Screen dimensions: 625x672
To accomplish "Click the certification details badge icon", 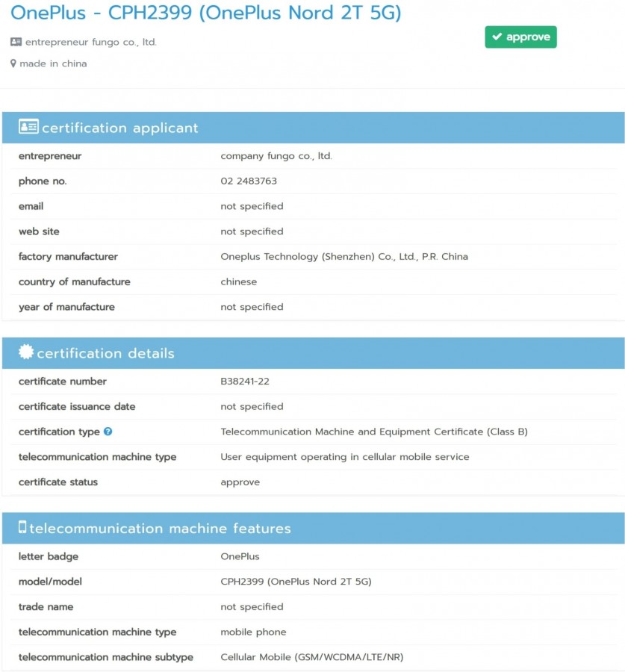I will point(25,352).
